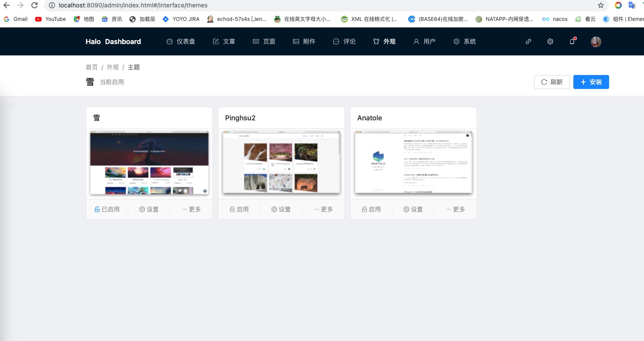Screen dimensions: 644x341
Task: Open the 文章 posts section
Action: pyautogui.click(x=224, y=41)
